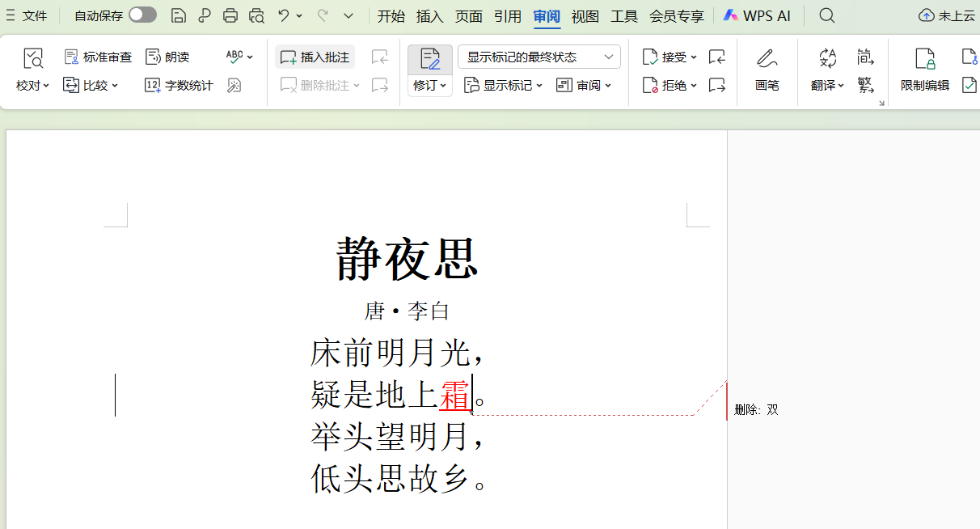
Task: Convert text to traditional Chinese (繁)
Action: (865, 84)
